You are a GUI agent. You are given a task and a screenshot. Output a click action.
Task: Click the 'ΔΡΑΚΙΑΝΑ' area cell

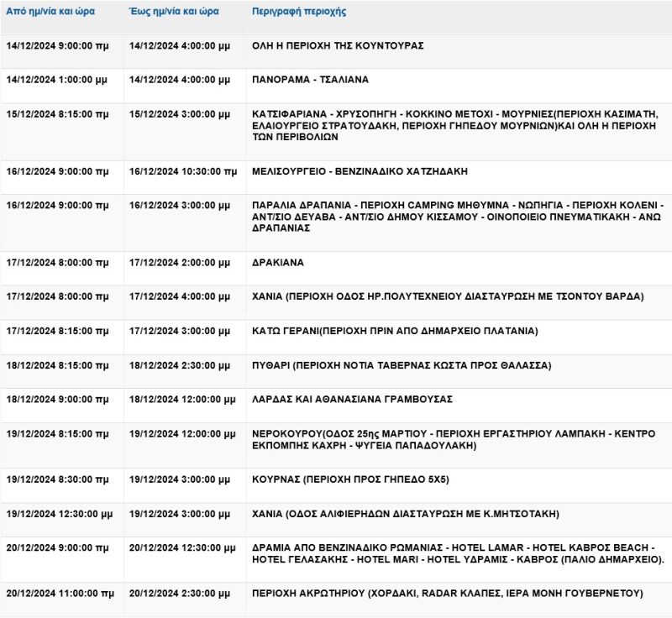click(278, 263)
